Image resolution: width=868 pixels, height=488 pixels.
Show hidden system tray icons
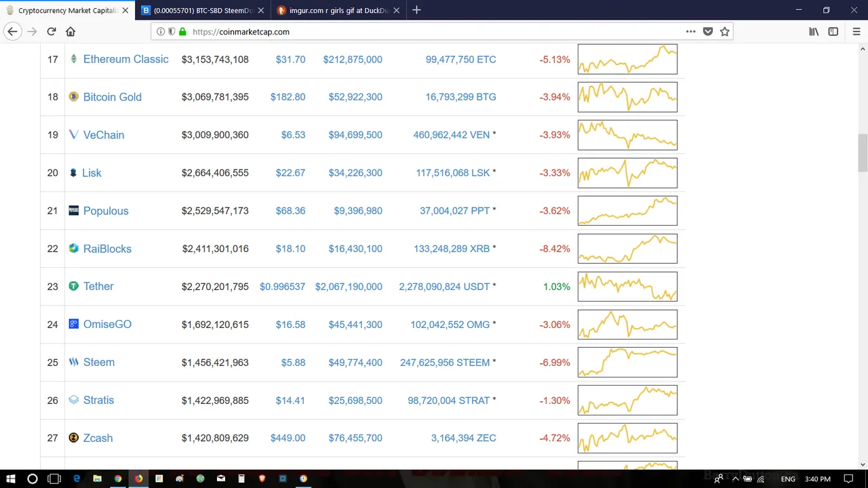tap(735, 479)
